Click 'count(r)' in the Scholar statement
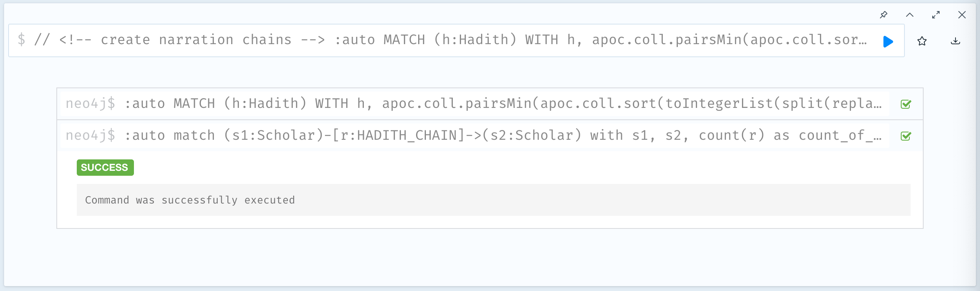 click(x=732, y=136)
